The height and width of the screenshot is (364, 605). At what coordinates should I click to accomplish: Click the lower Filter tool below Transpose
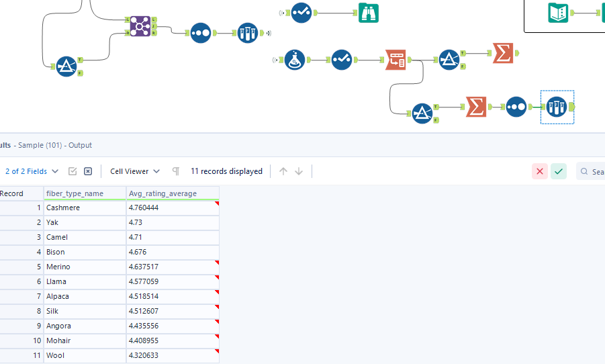point(422,113)
